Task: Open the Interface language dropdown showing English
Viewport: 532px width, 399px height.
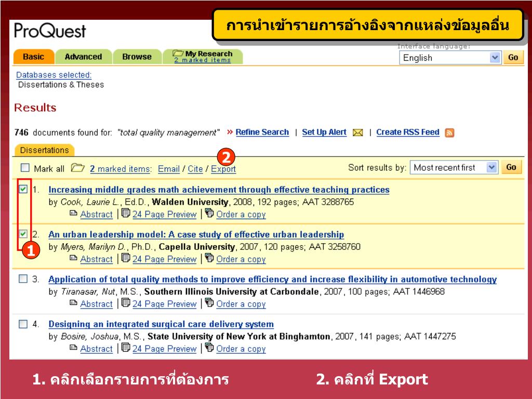Action: [449, 58]
